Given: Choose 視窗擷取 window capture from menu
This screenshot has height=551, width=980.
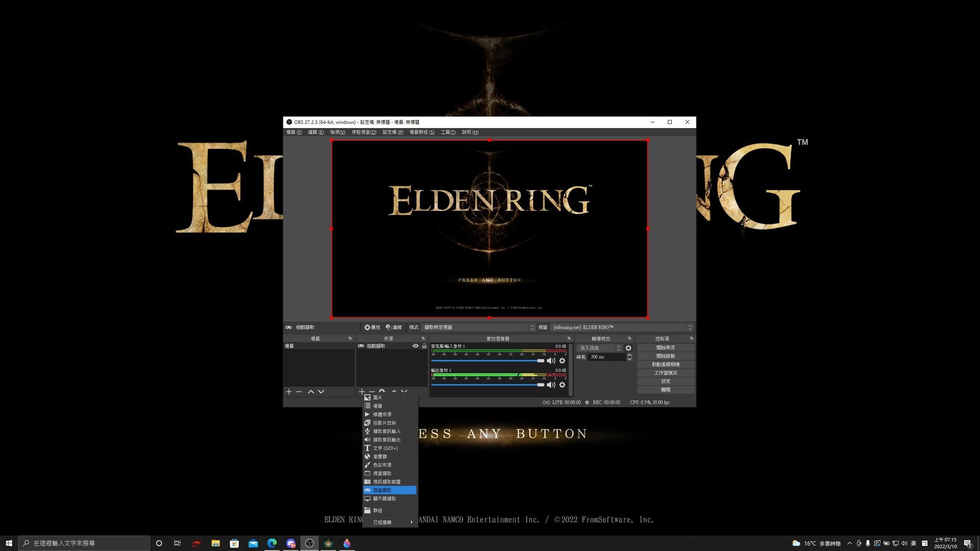Looking at the screenshot, I should (390, 473).
